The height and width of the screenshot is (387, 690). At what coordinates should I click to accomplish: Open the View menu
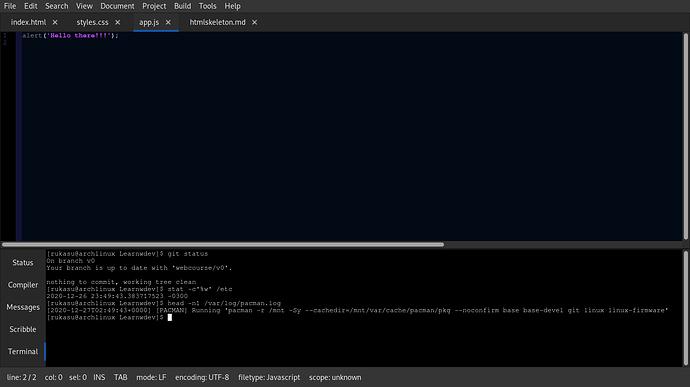(84, 6)
